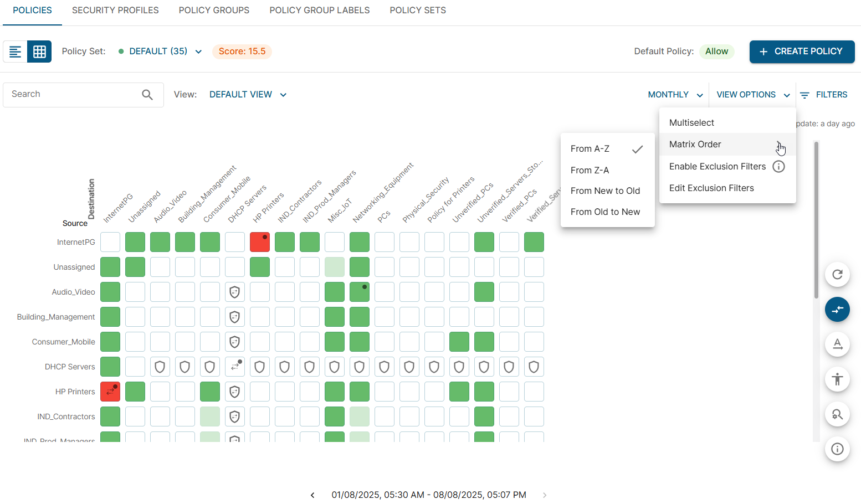Image resolution: width=861 pixels, height=504 pixels.
Task: Select Multiselect from view options menu
Action: [691, 123]
